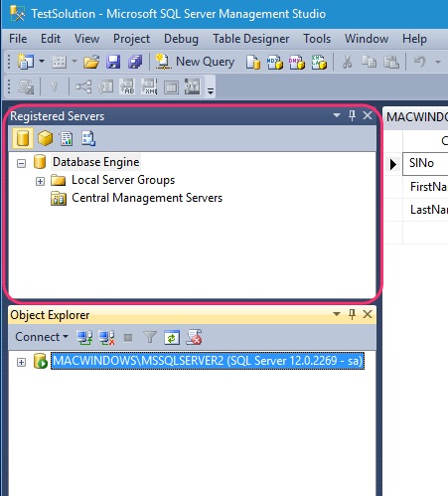Open the Window menu
Viewport: 448px width, 496px height.
[367, 39]
